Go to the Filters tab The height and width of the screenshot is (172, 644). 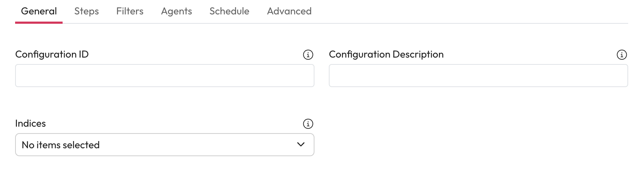(x=130, y=11)
